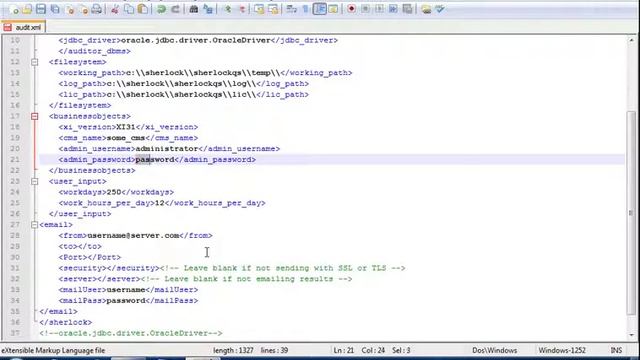Image resolution: width=640 pixels, height=360 pixels.
Task: Click the SSL or TLS comment on line 31
Action: [282, 268]
